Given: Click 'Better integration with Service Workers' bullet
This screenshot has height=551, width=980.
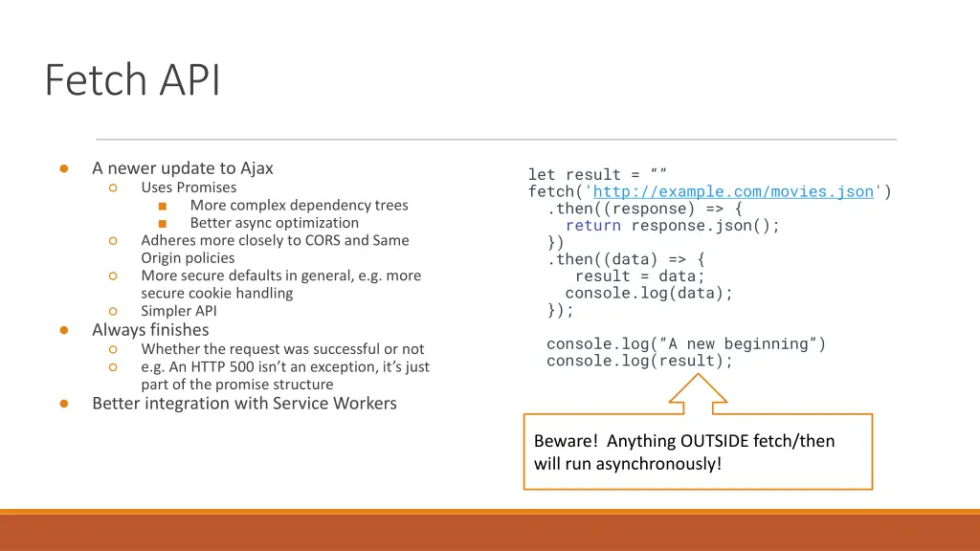Looking at the screenshot, I should click(x=244, y=403).
